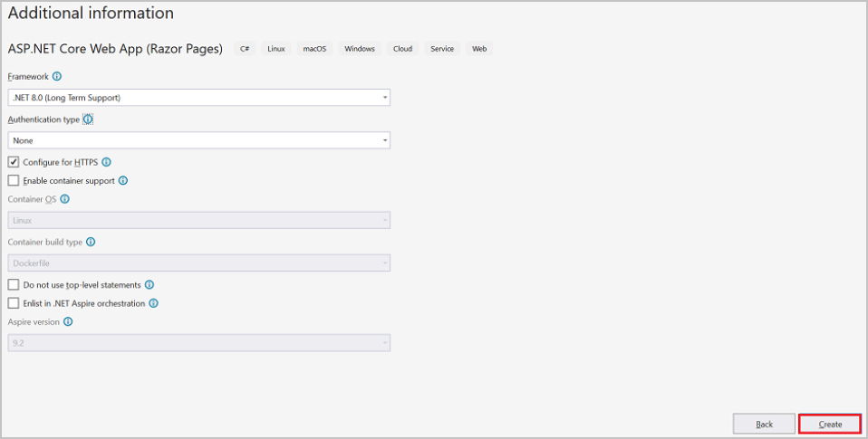This screenshot has height=439, width=868.
Task: Open the Container OS dropdown showing Linux
Action: 199,220
